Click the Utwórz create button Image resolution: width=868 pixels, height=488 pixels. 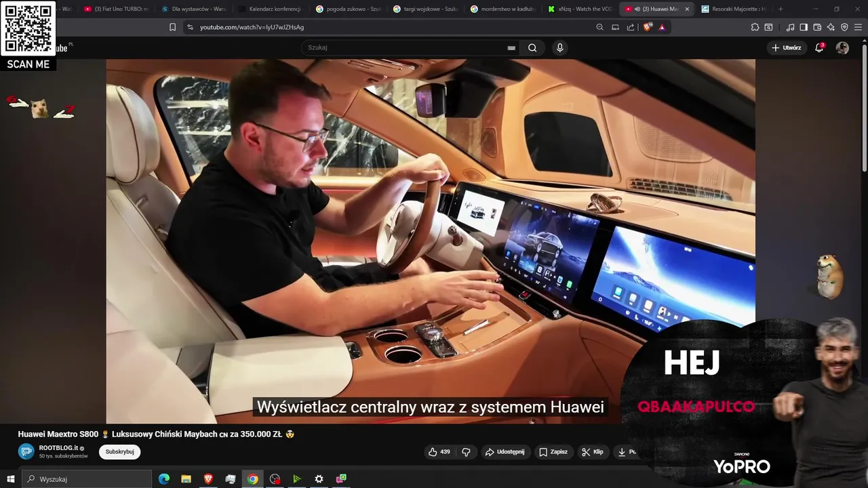[x=787, y=47]
